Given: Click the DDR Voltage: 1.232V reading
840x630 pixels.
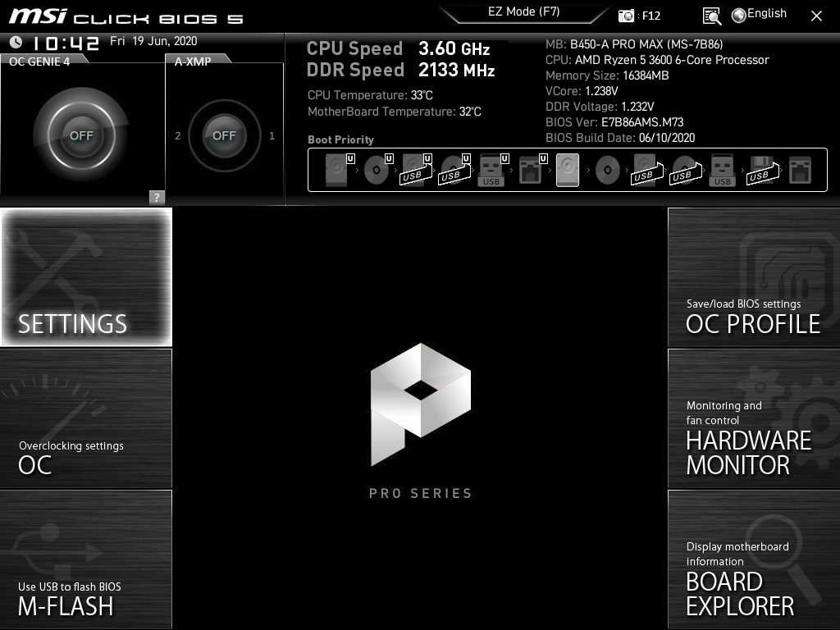Looking at the screenshot, I should 600,107.
